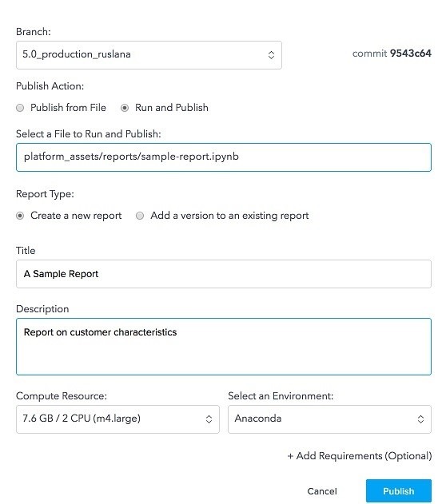Click the Compute Resource chevron arrows
This screenshot has height=504, width=446.
click(x=209, y=419)
